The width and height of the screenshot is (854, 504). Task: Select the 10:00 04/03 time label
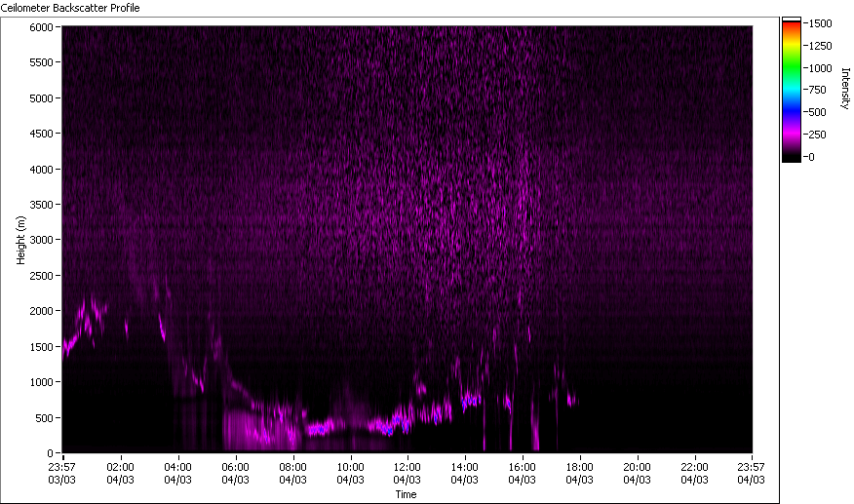click(350, 474)
